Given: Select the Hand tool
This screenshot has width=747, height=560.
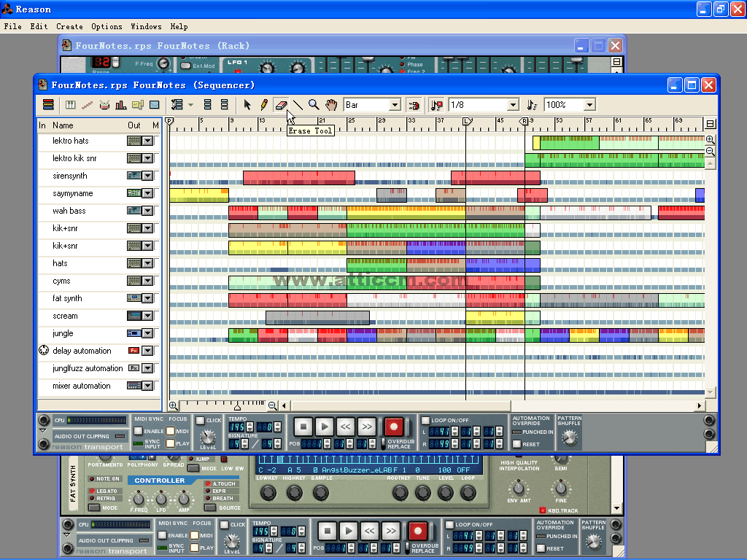Looking at the screenshot, I should 331,105.
